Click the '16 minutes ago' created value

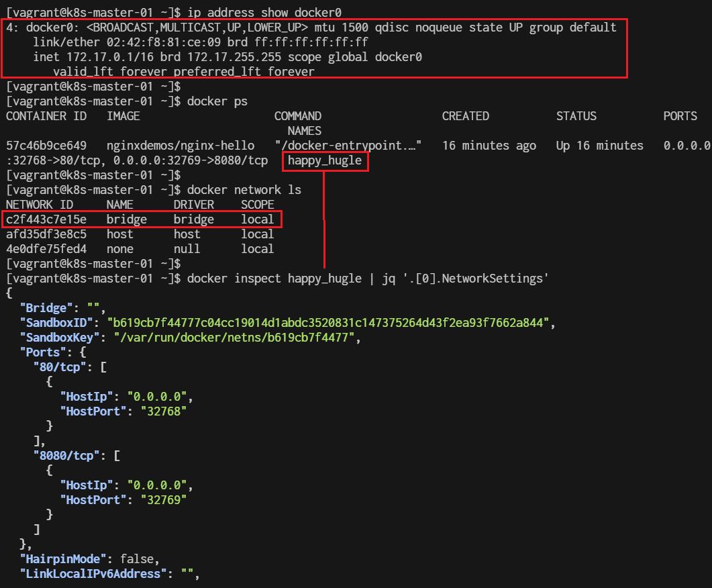[489, 146]
